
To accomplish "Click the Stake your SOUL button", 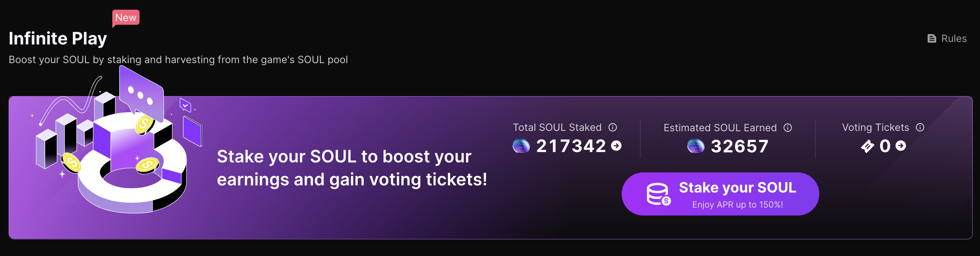I will tap(720, 194).
